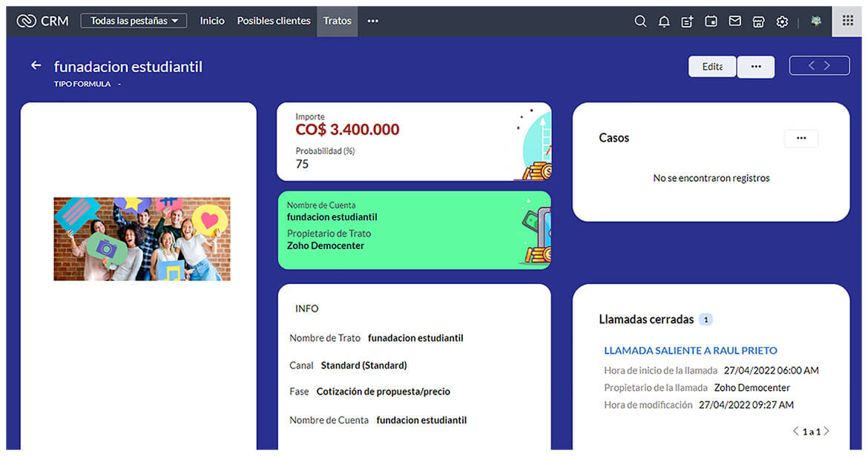The height and width of the screenshot is (456, 868).
Task: Click the funadacion estudiantil page title
Action: tap(128, 67)
